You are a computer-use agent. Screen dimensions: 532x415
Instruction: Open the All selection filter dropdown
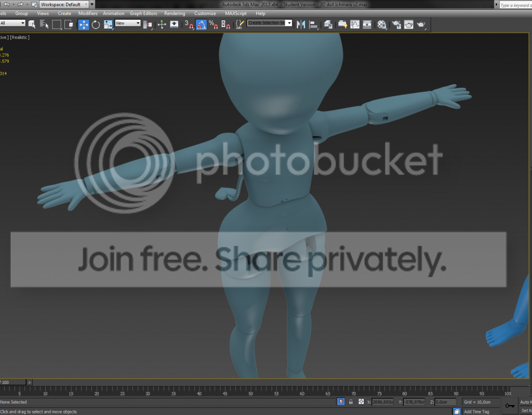pyautogui.click(x=12, y=23)
